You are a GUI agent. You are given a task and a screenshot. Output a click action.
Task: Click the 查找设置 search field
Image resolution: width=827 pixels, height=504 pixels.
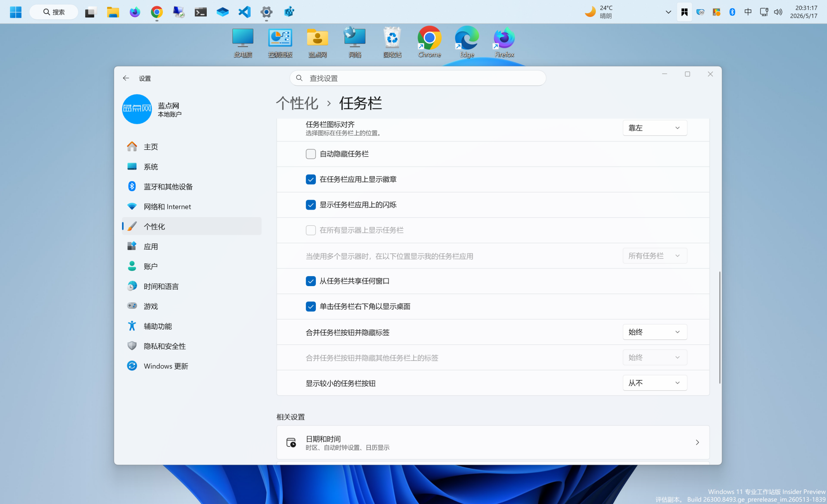point(418,78)
